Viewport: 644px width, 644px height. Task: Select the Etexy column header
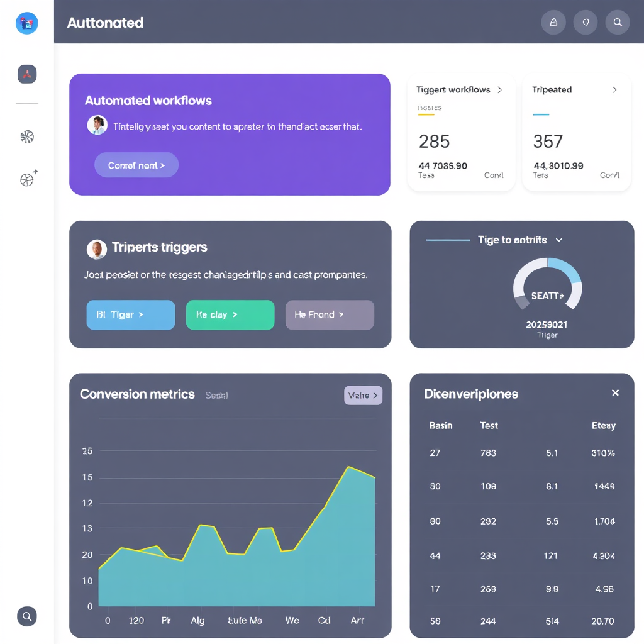coord(603,426)
